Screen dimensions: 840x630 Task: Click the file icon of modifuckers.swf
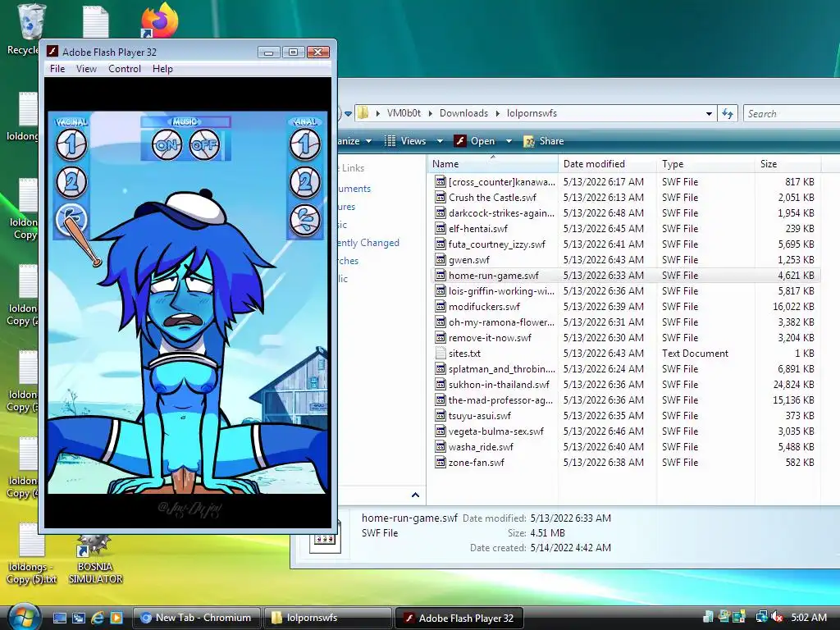441,307
